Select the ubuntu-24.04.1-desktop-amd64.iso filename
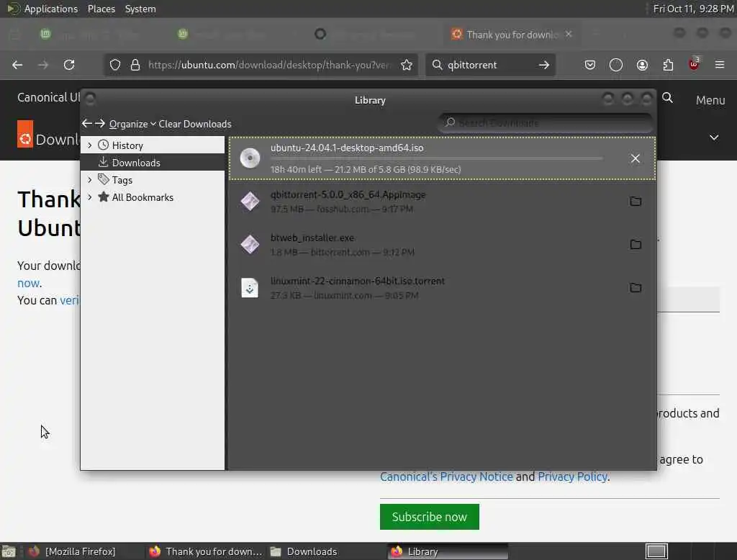 click(347, 148)
